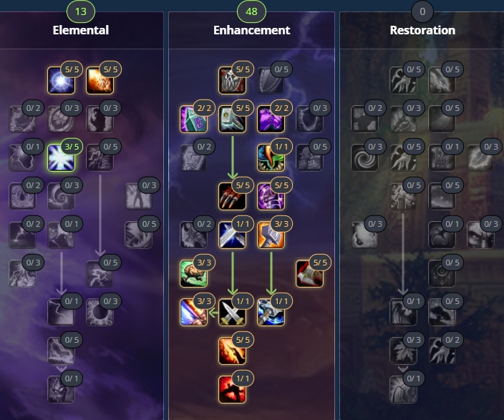Select the greyed shield talent showing 0/5 in Enhancement

coord(271,80)
